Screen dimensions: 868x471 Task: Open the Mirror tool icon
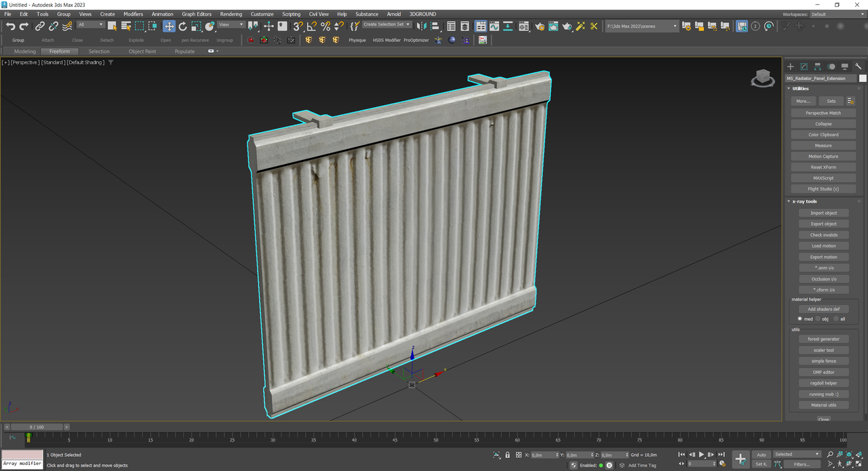click(421, 26)
